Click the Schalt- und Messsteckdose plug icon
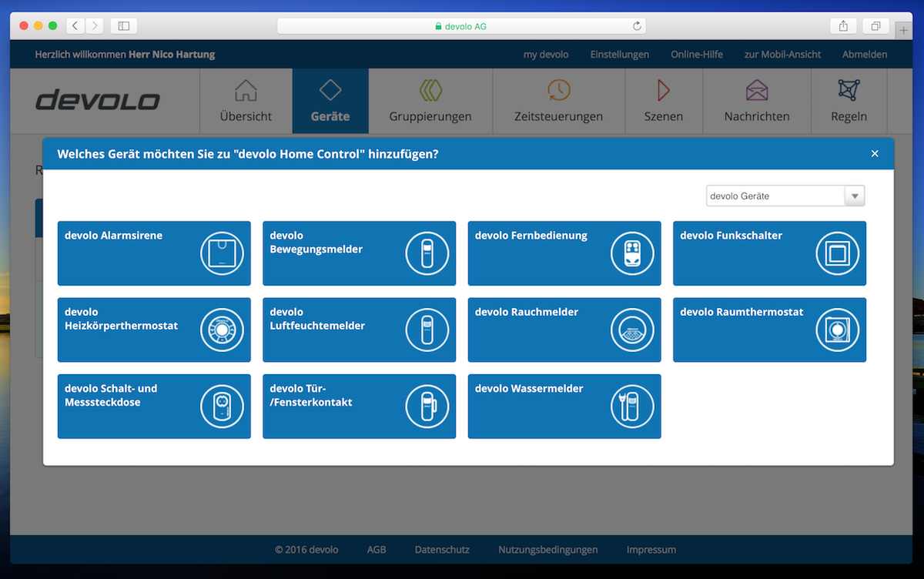The width and height of the screenshot is (924, 579). click(223, 407)
